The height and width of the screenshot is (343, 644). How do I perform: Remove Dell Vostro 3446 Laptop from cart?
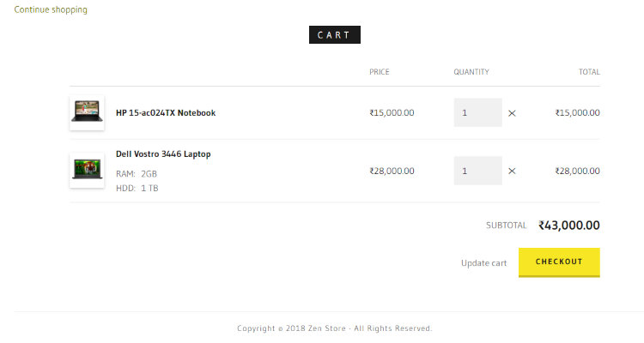(512, 171)
